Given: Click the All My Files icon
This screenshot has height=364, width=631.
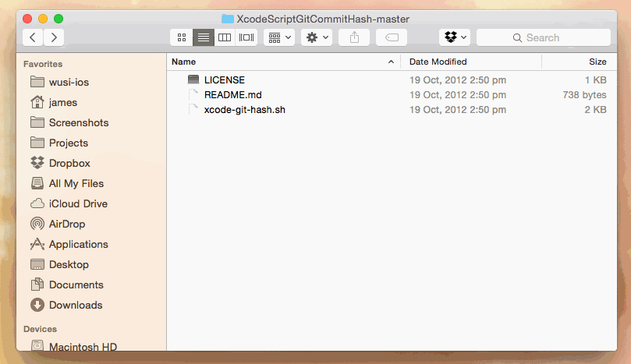Looking at the screenshot, I should click(37, 183).
